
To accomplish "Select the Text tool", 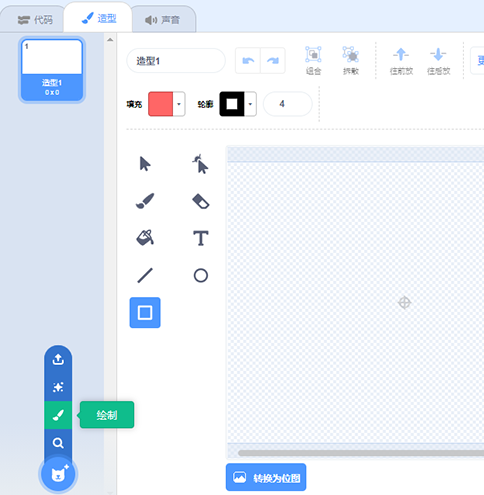I will tap(201, 238).
